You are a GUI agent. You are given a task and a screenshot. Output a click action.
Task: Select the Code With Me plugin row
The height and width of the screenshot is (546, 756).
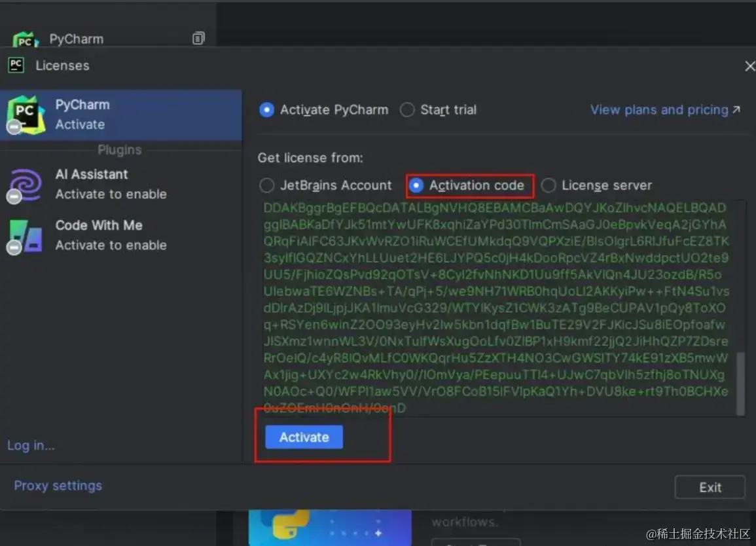(x=120, y=236)
